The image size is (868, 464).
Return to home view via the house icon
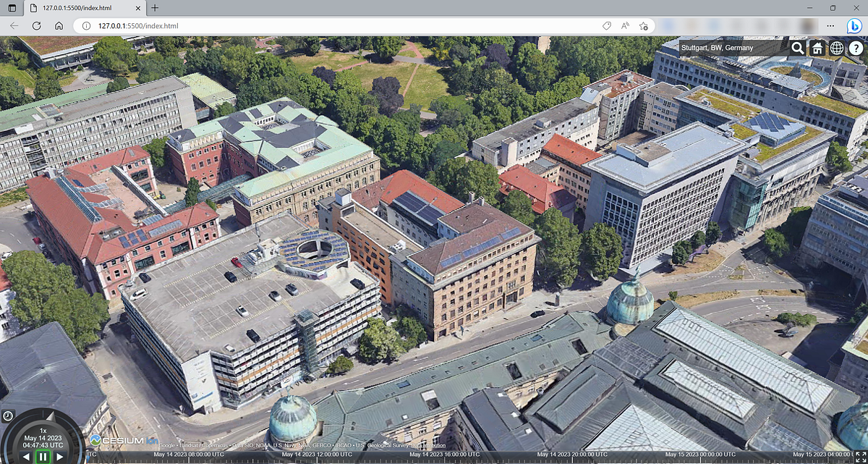(816, 48)
